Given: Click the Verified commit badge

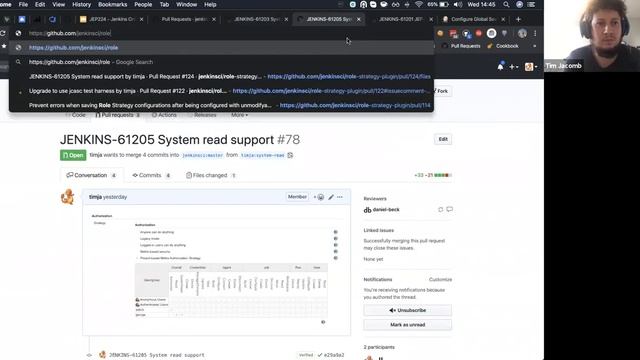Looking at the screenshot, I should coord(306,355).
